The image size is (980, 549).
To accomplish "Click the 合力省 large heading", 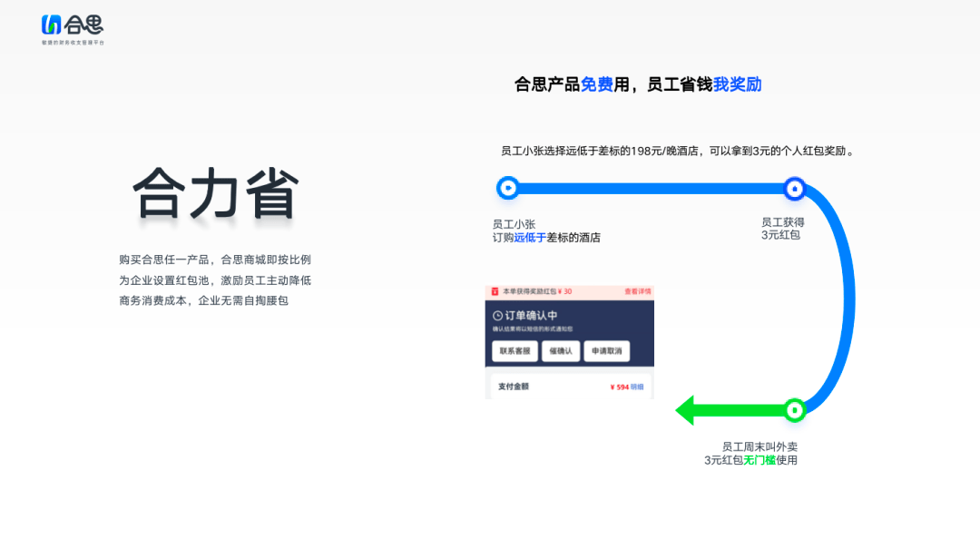I will (x=216, y=191).
